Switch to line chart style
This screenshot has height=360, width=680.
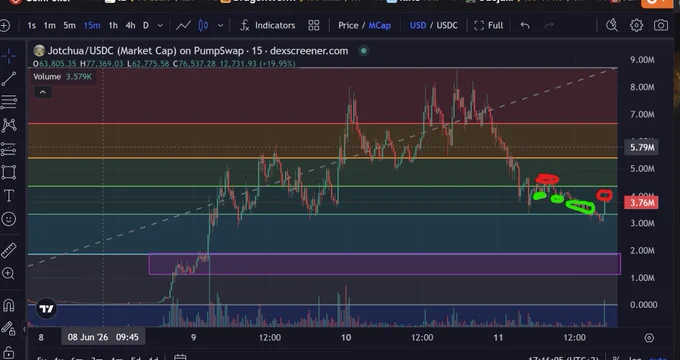point(183,26)
